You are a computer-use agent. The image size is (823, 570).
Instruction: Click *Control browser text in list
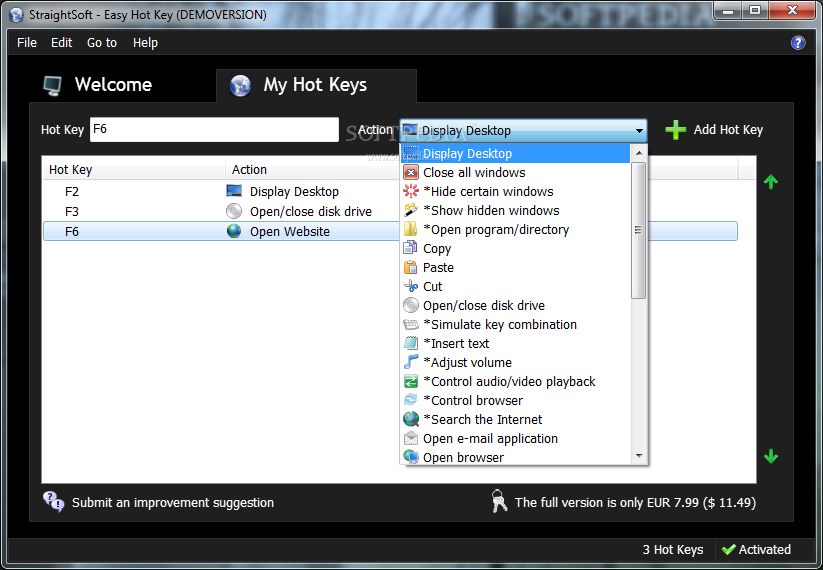click(x=473, y=400)
